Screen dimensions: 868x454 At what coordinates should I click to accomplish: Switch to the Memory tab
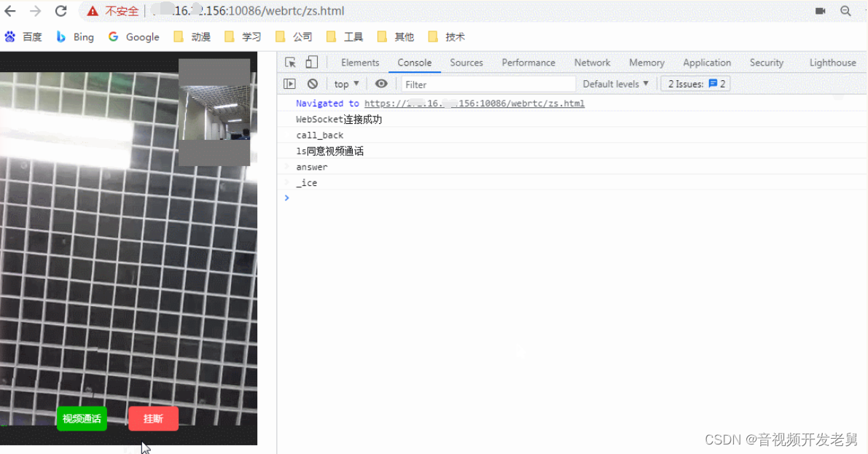[x=646, y=63]
